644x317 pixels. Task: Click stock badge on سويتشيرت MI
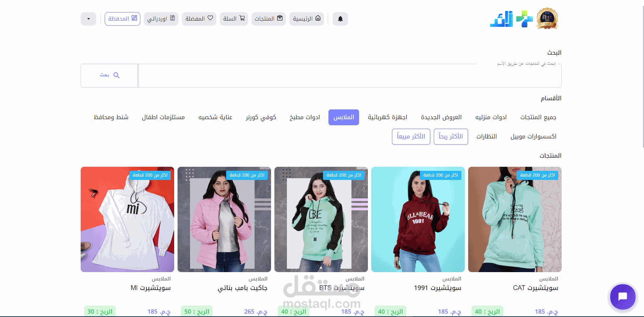(150, 175)
